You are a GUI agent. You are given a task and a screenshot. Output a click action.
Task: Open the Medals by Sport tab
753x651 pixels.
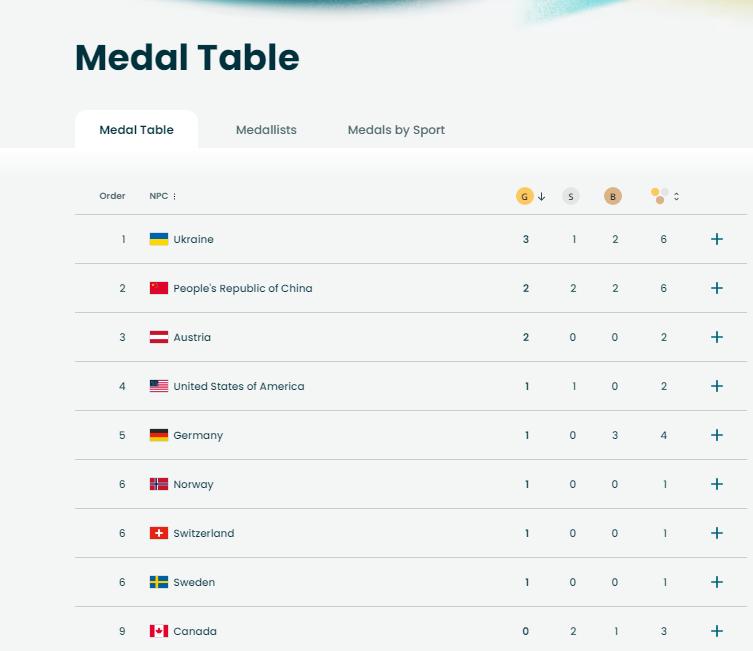pos(396,130)
